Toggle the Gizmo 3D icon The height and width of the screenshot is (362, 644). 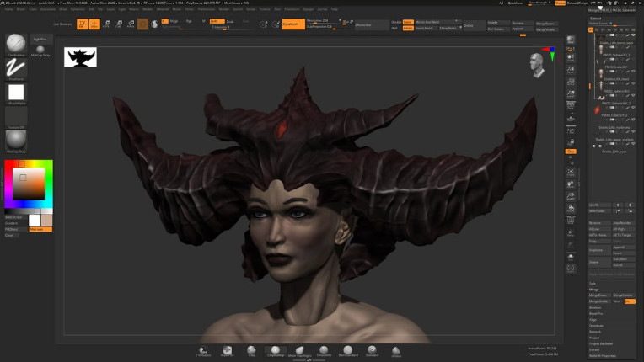[143, 24]
